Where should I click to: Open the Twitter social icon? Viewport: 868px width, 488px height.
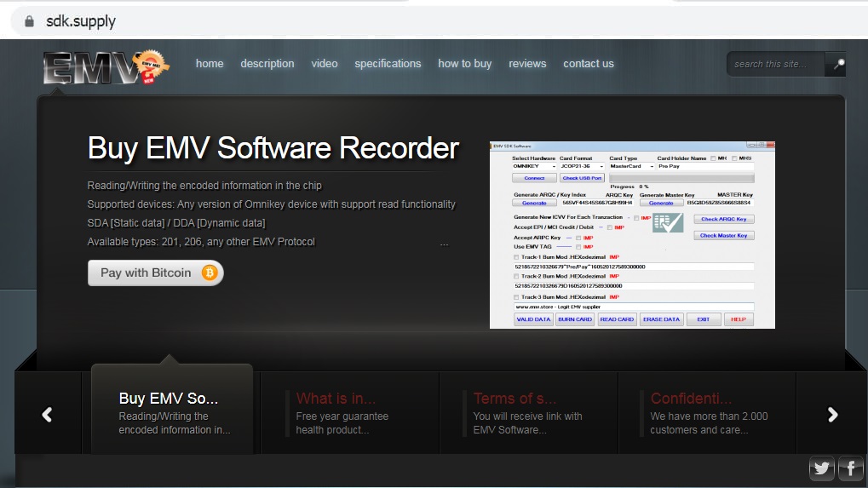point(821,468)
